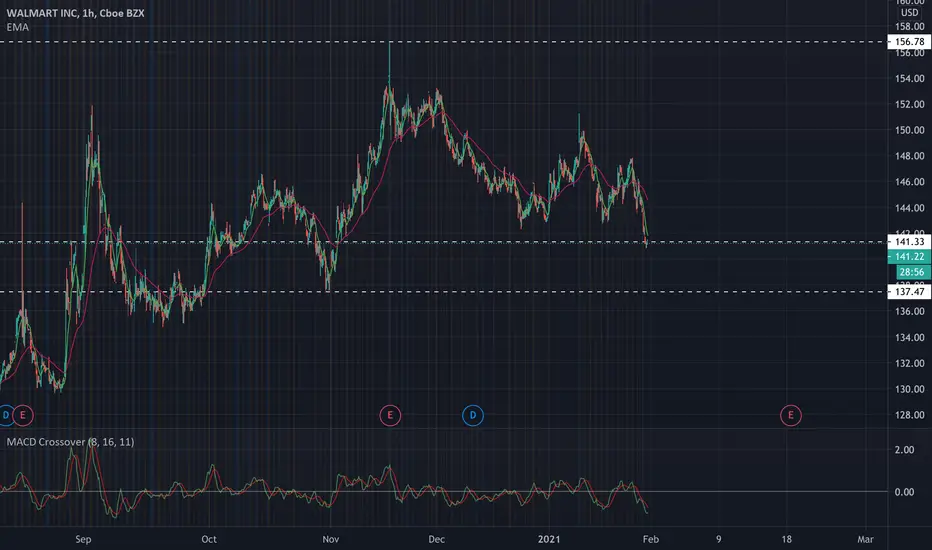Select the 137.47 horizontal line price label

[909, 291]
